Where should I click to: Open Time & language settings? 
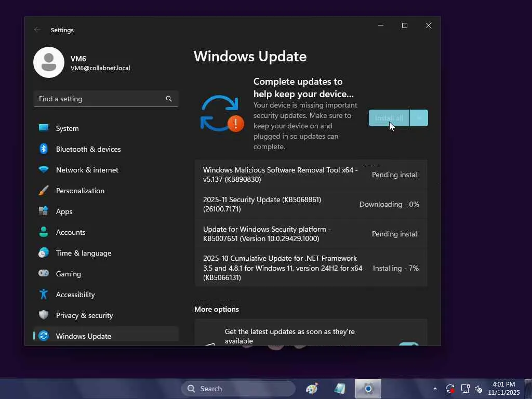point(106,253)
